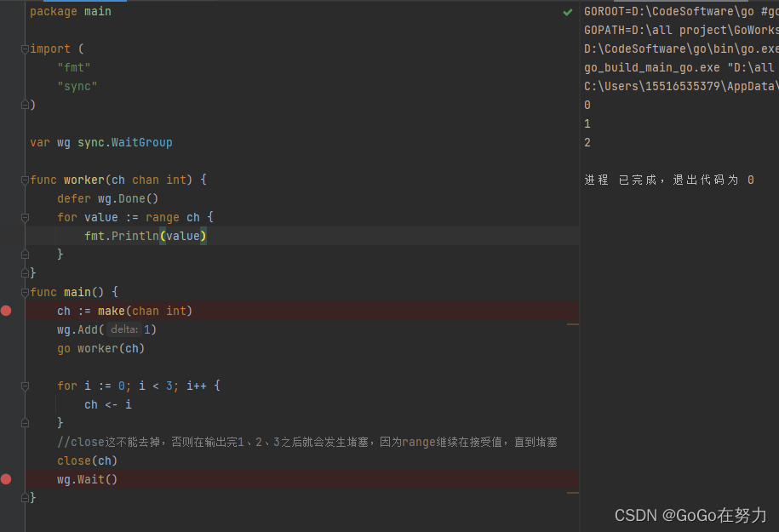The image size is (779, 532).
Task: Fold the for i loop in main
Action: pos(25,386)
